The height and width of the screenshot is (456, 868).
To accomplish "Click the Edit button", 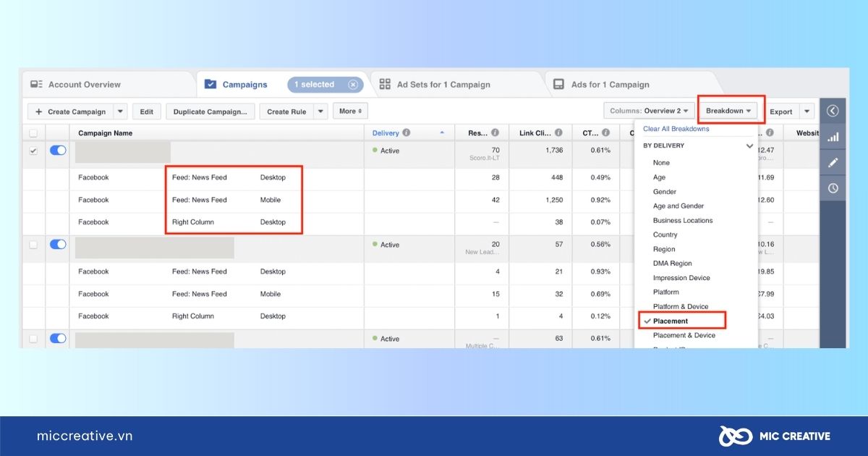I will coord(147,111).
